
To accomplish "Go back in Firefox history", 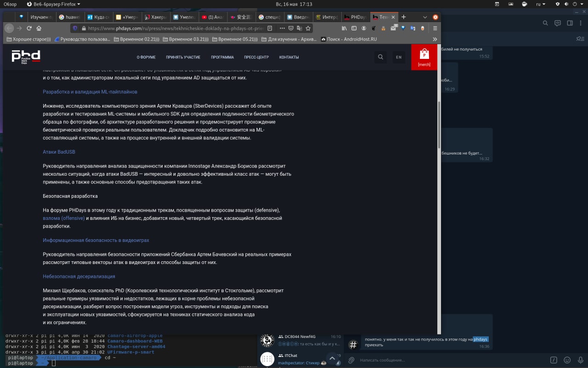I will click(9, 28).
